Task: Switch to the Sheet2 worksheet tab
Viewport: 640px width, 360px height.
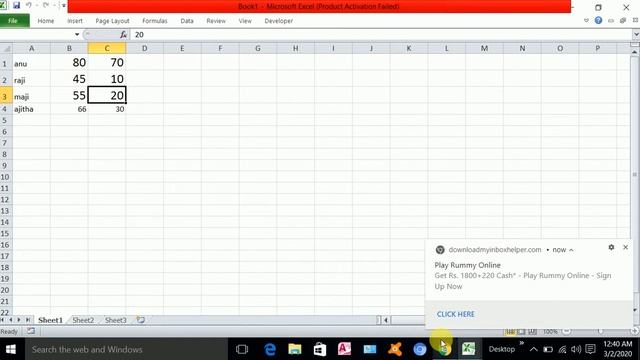Action: [83, 320]
